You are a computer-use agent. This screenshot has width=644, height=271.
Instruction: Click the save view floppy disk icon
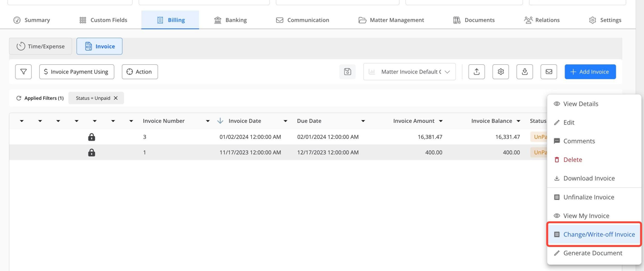(x=347, y=72)
